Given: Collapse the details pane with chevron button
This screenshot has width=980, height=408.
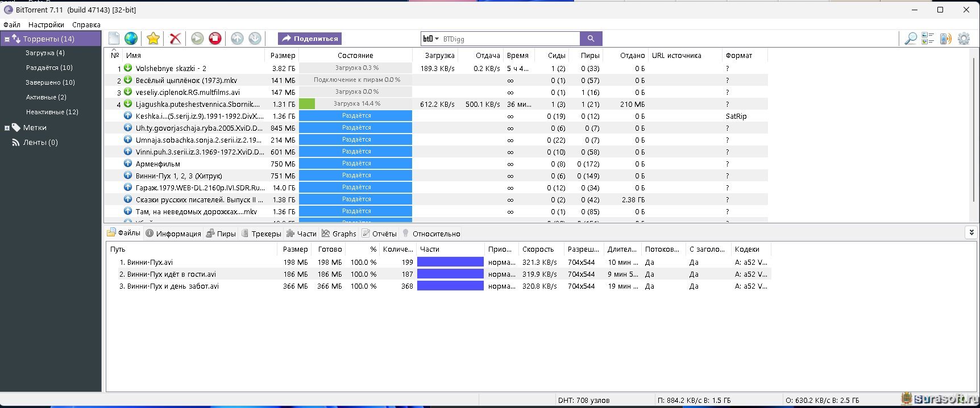Looking at the screenshot, I should tap(971, 232).
